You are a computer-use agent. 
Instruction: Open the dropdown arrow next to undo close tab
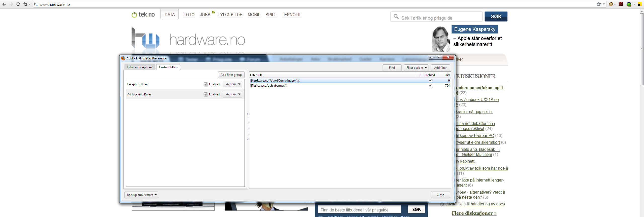point(29,4)
